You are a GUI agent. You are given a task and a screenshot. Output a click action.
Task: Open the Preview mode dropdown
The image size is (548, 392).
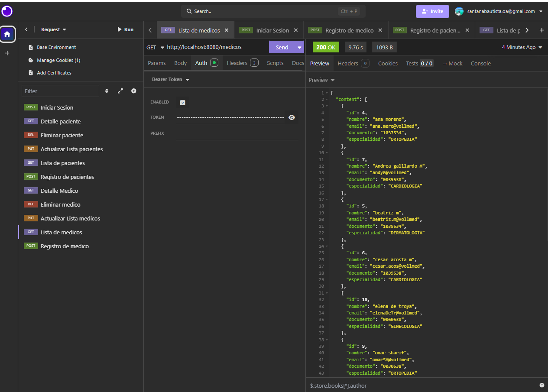click(x=321, y=80)
